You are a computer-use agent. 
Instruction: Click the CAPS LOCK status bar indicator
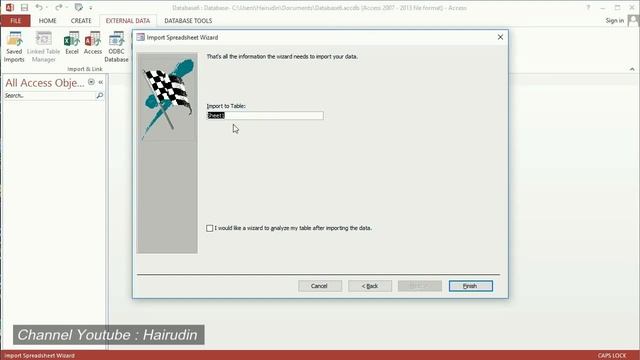[x=612, y=356]
